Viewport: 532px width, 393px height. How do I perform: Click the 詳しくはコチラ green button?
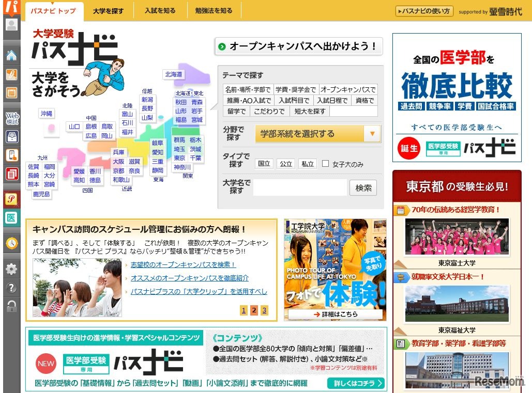click(x=356, y=383)
